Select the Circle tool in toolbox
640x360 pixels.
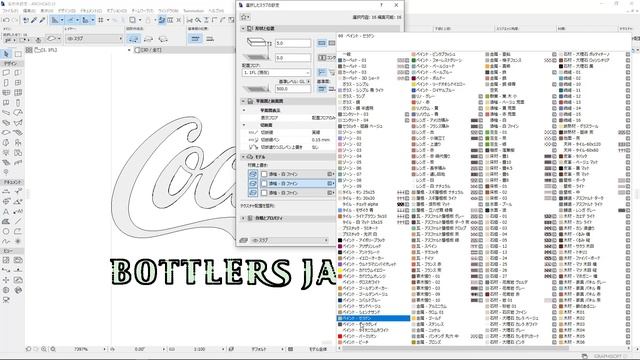pyautogui.click(x=6, y=231)
